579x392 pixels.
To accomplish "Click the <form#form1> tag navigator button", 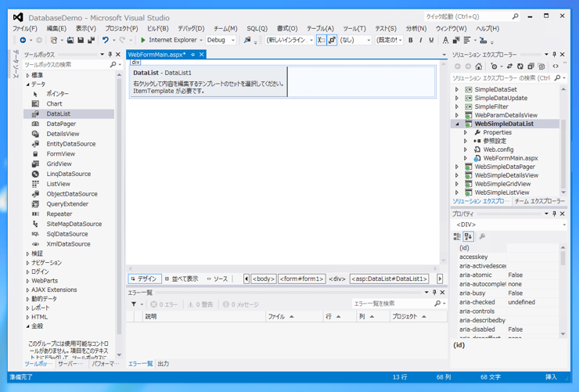I will 302,279.
